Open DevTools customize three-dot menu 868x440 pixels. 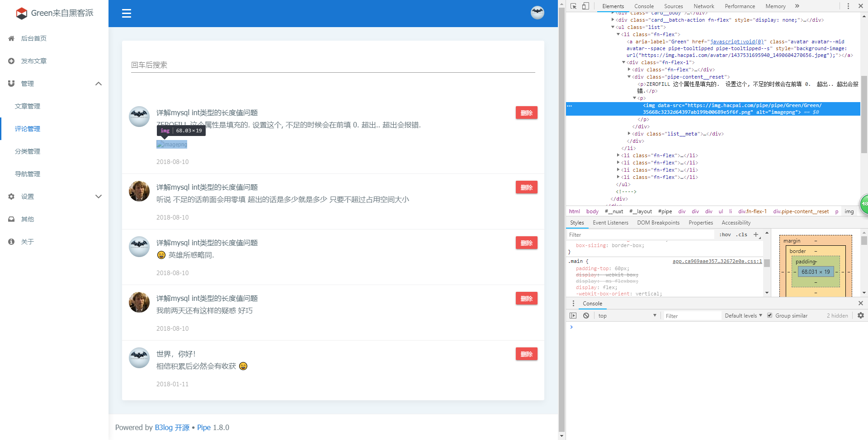click(848, 6)
